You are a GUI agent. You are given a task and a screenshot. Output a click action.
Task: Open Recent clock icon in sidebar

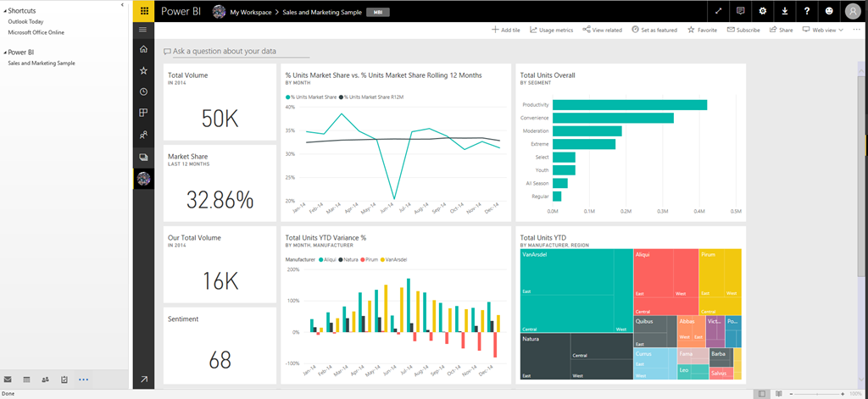point(143,91)
